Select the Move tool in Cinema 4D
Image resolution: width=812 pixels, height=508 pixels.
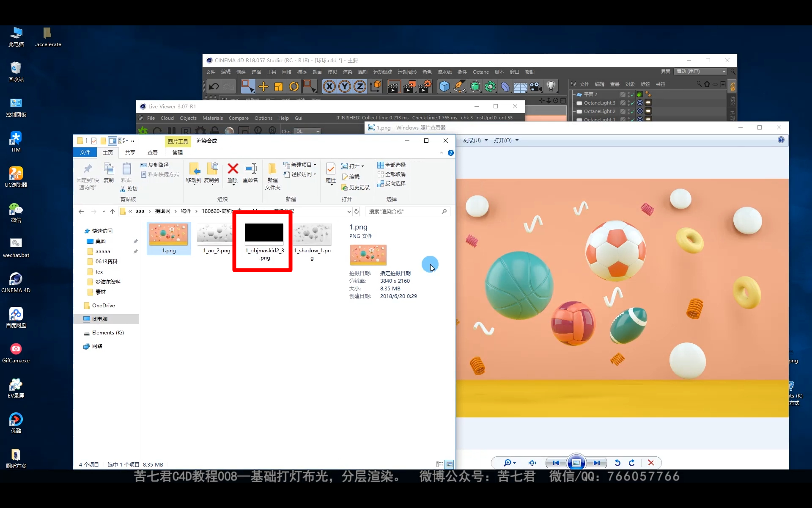[x=263, y=87]
